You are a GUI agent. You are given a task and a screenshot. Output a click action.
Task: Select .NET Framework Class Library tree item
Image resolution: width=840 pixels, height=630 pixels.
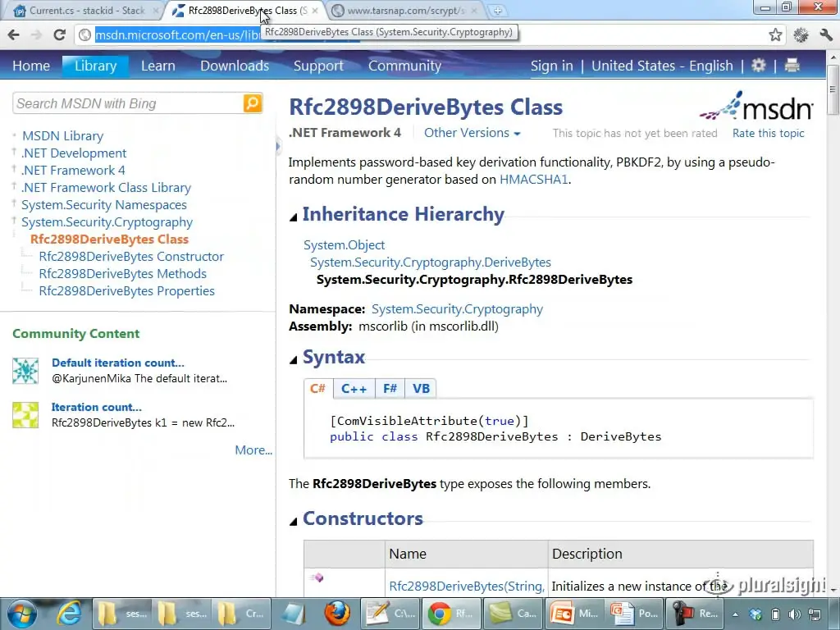tap(106, 188)
